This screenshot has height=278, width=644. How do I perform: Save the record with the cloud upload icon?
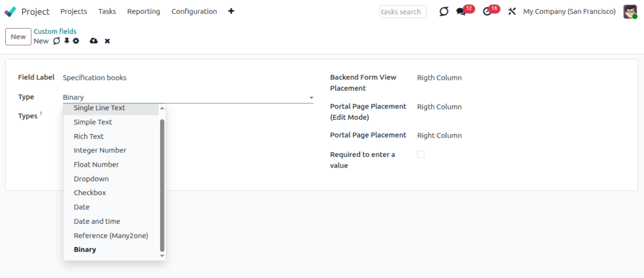(x=93, y=41)
